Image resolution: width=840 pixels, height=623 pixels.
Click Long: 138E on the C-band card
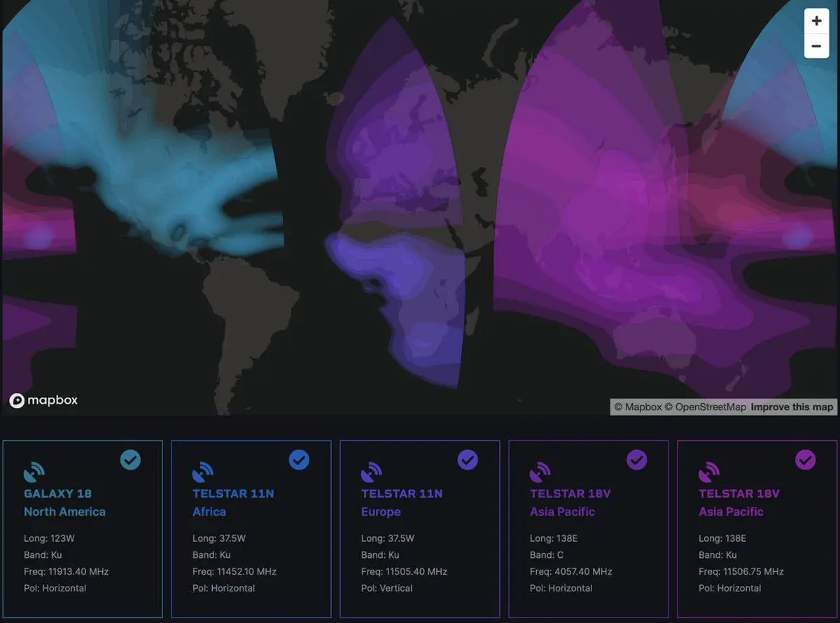coord(554,538)
